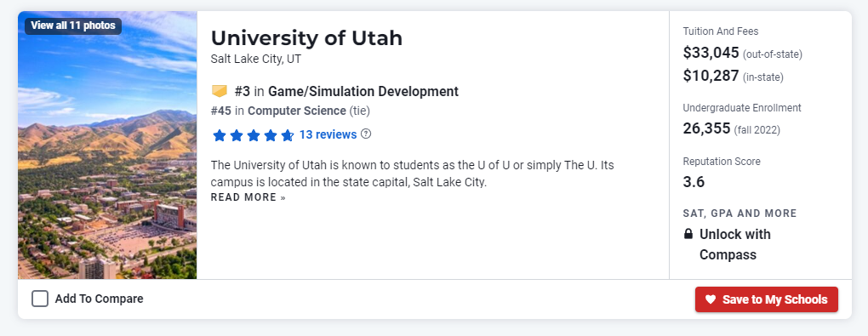This screenshot has width=868, height=336.
Task: Click Unlock with Compass link
Action: click(735, 244)
